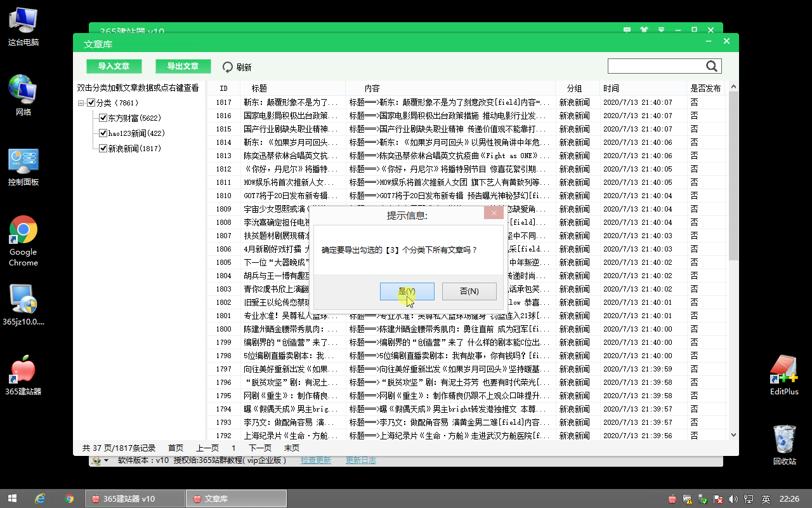Click the 检查更新 link
Screen dimensions: 812x508
316,460
